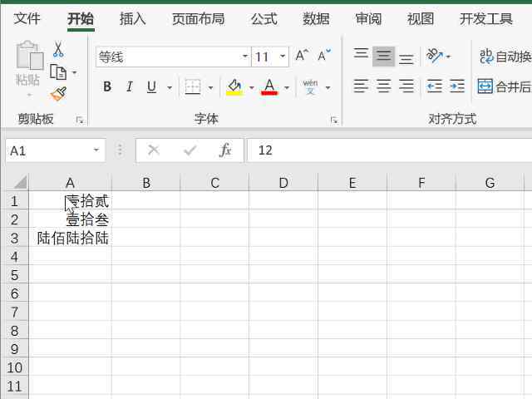Align text right
This screenshot has height=399, width=532.
[406, 86]
